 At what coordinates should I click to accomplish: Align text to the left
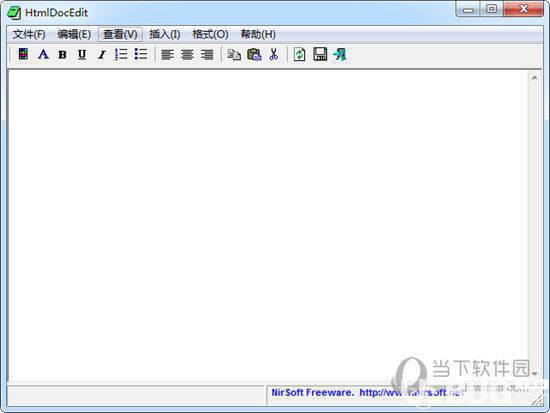point(167,55)
